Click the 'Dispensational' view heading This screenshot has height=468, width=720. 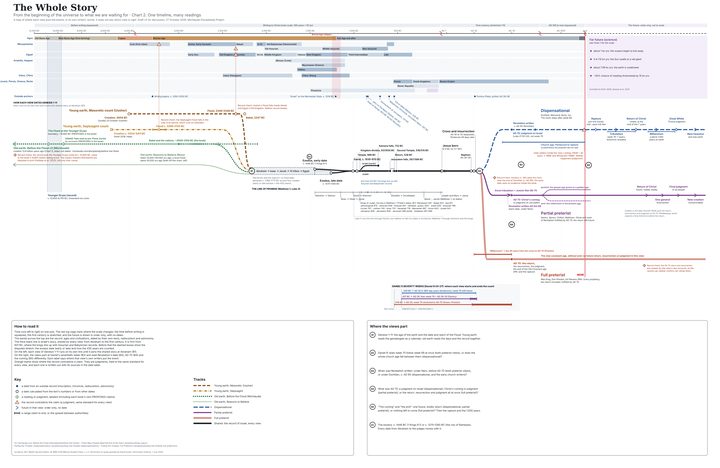pyautogui.click(x=555, y=111)
